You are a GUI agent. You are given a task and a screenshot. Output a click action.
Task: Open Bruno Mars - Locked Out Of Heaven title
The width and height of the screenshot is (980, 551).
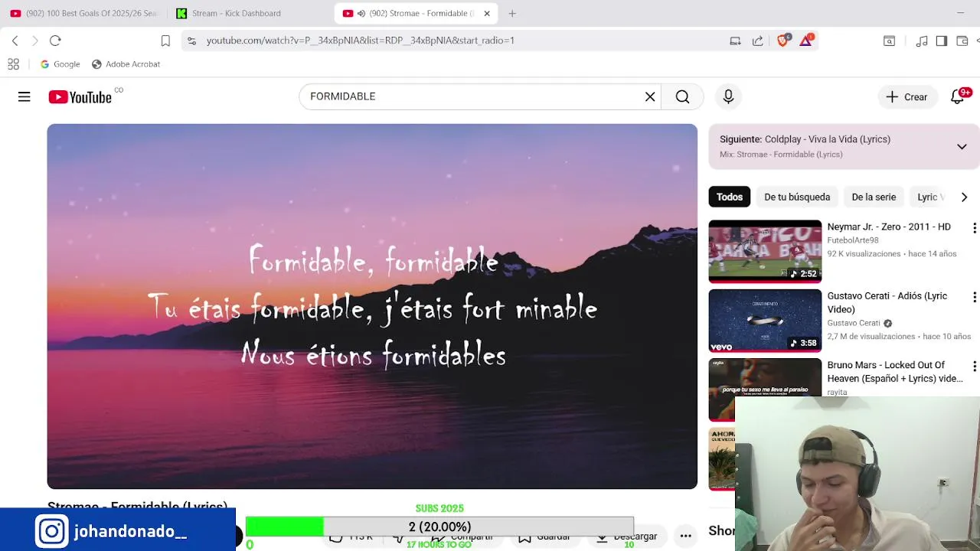895,371
